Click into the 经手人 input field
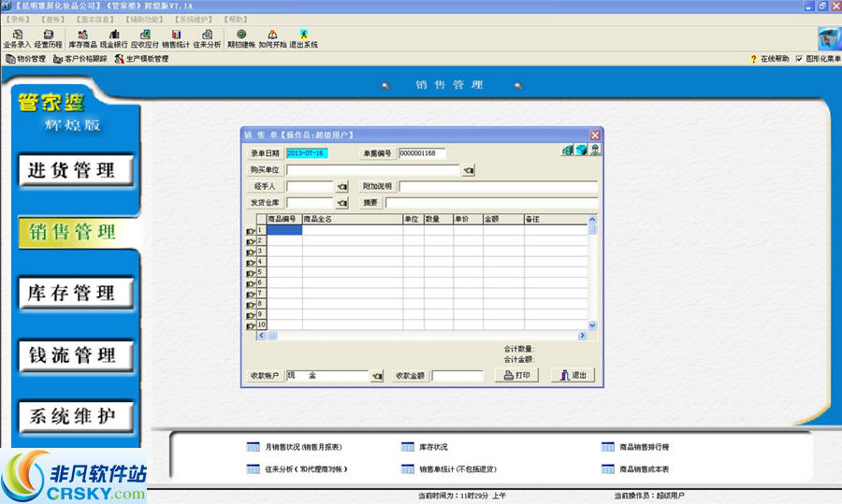 pyautogui.click(x=311, y=186)
